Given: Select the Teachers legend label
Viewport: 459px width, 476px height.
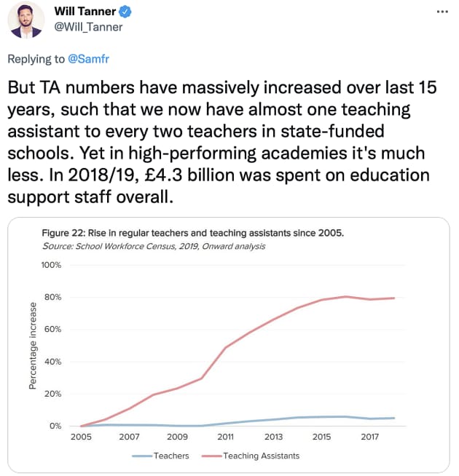Looking at the screenshot, I should pyautogui.click(x=171, y=456).
